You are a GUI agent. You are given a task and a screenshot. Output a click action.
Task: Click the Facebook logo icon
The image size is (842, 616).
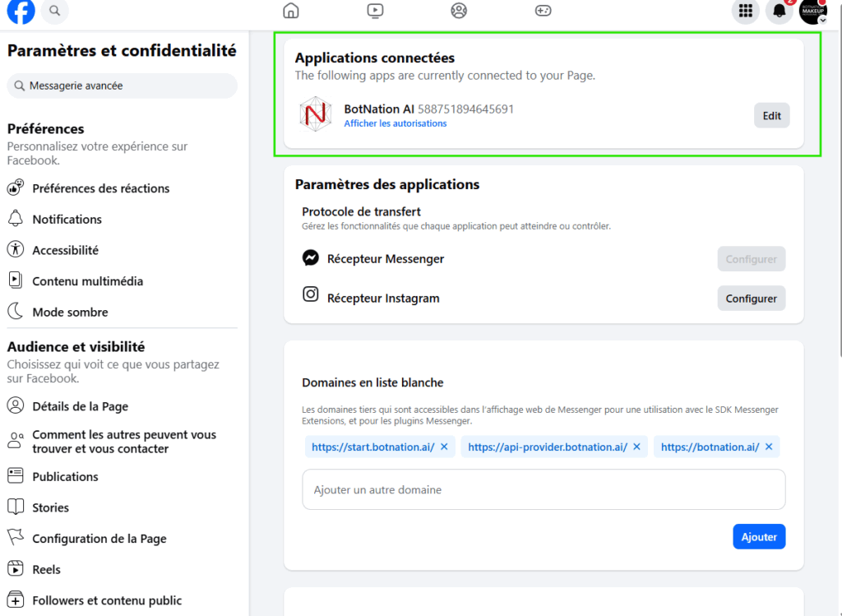click(x=21, y=11)
